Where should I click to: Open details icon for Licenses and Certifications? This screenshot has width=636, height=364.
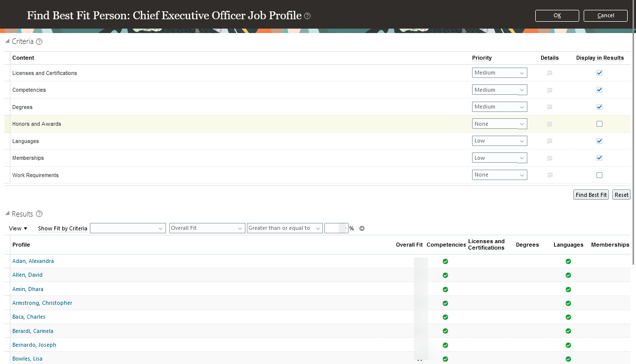[x=550, y=73]
